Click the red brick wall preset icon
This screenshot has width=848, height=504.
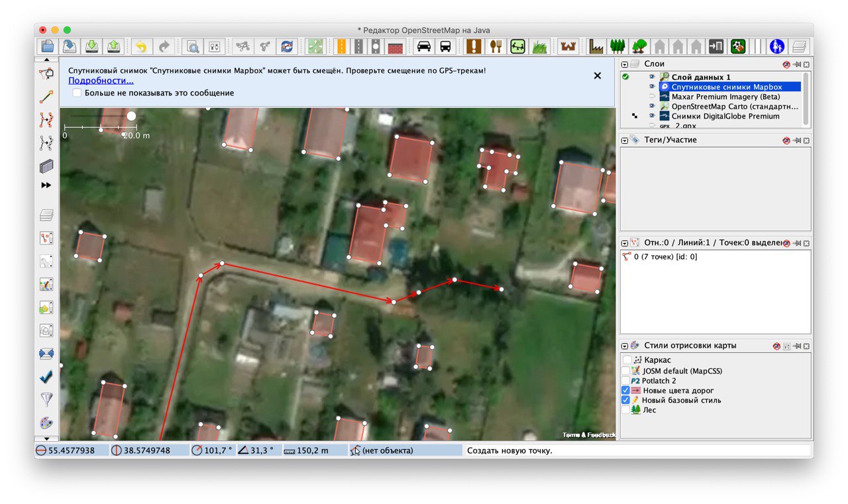[396, 46]
